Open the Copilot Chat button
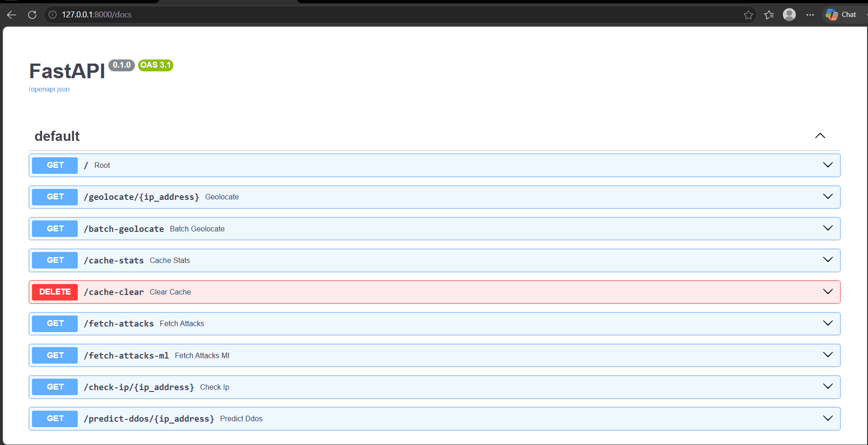The height and width of the screenshot is (445, 868). (841, 15)
